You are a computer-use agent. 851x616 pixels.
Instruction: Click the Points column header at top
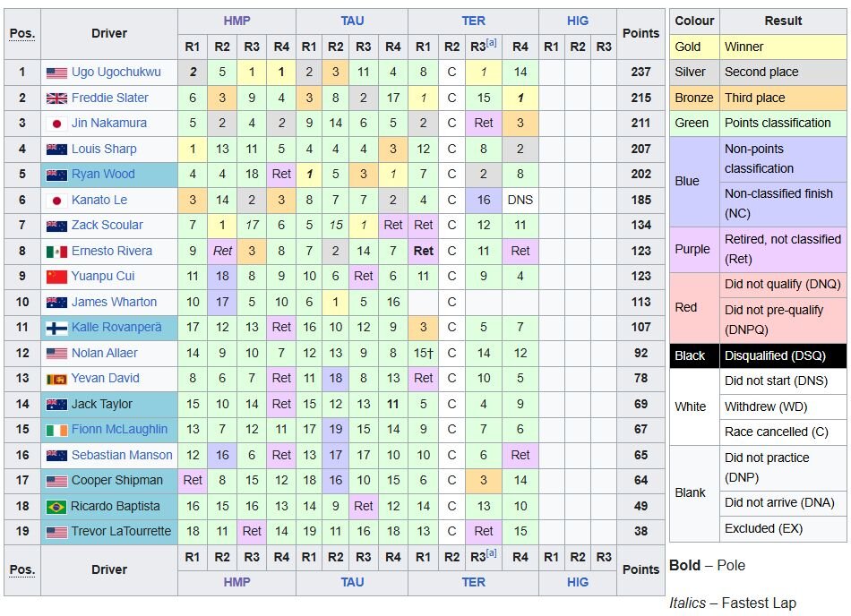tap(640, 33)
